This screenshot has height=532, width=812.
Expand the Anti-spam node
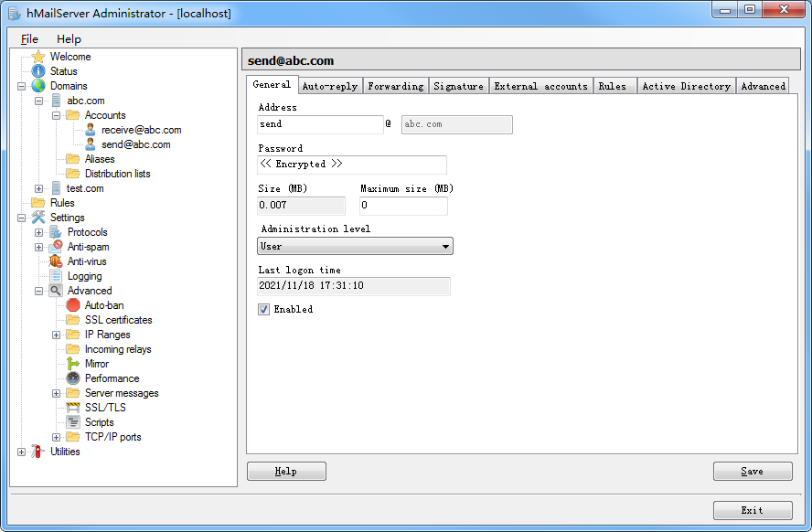pos(38,247)
